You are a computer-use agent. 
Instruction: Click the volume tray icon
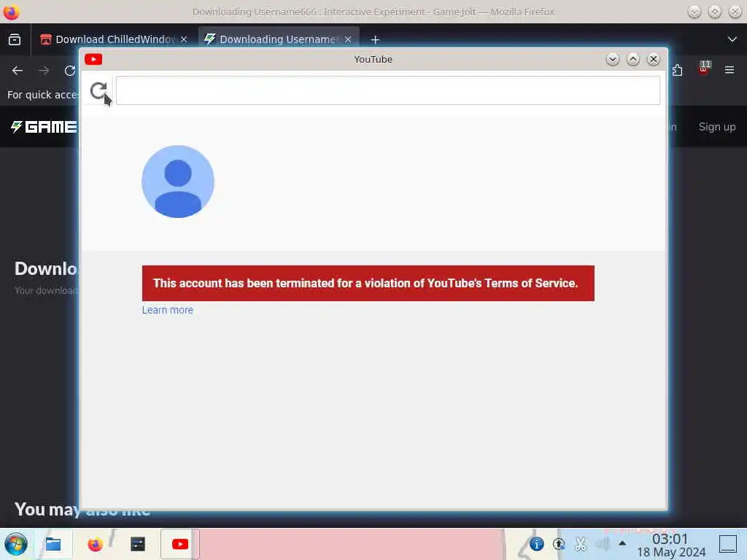point(602,544)
